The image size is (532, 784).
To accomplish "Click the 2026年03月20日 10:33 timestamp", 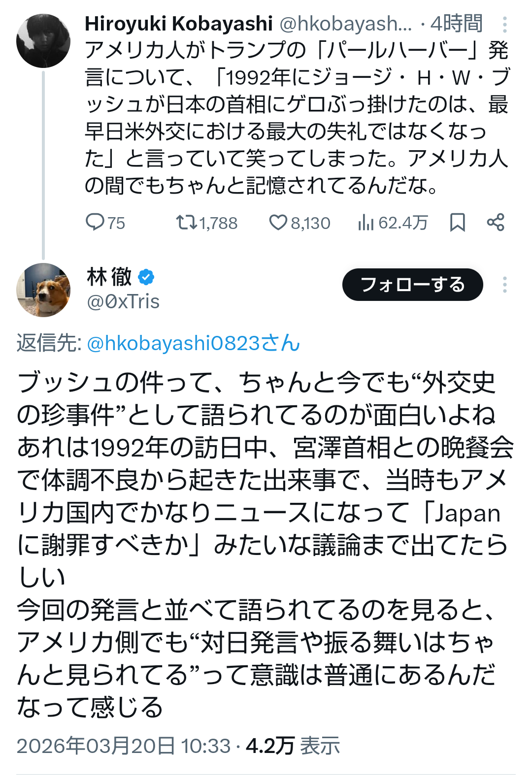I will point(124,746).
